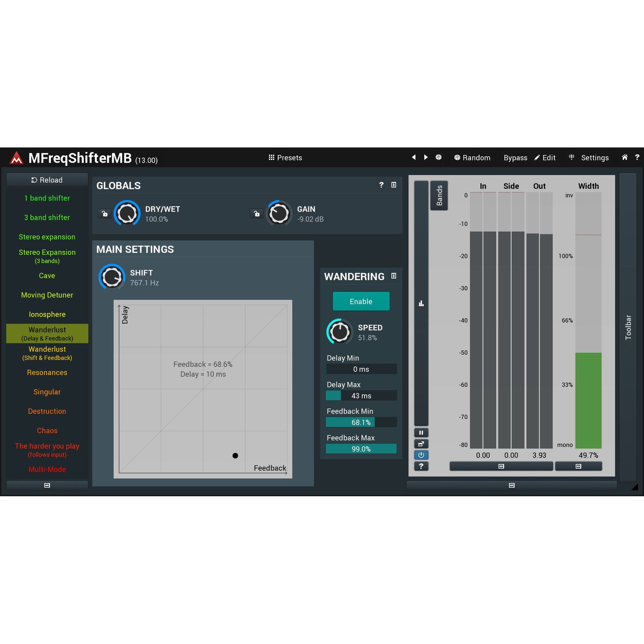Screen dimensions: 644x644
Task: Toggle the Dry/Wet lock icon
Action: (104, 213)
